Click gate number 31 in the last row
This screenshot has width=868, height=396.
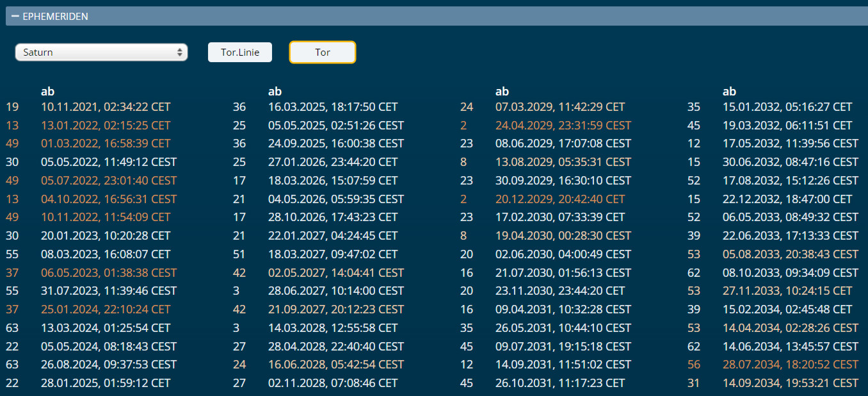(693, 383)
